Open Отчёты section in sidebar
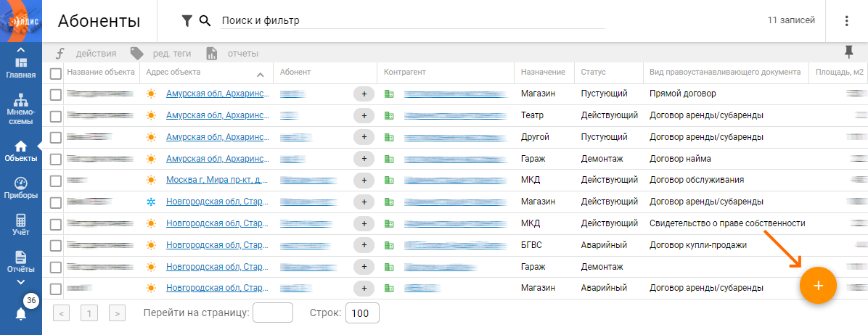868x335 pixels. click(21, 262)
